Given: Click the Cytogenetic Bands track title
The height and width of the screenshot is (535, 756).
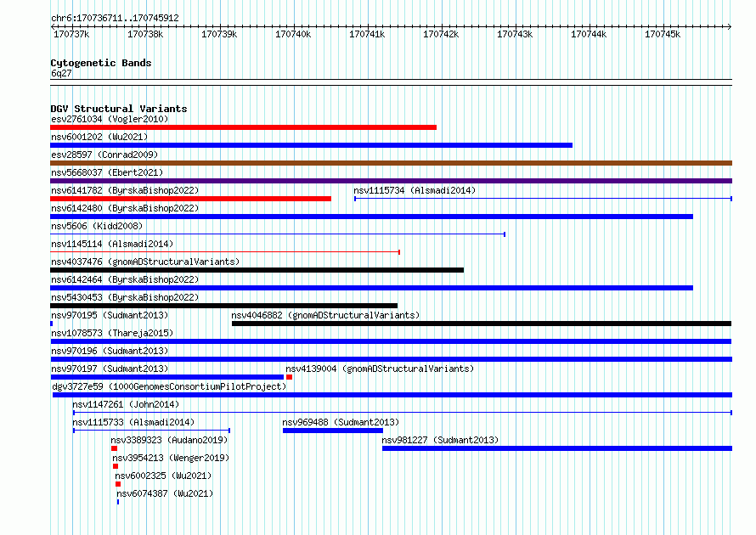Looking at the screenshot, I should pos(101,63).
